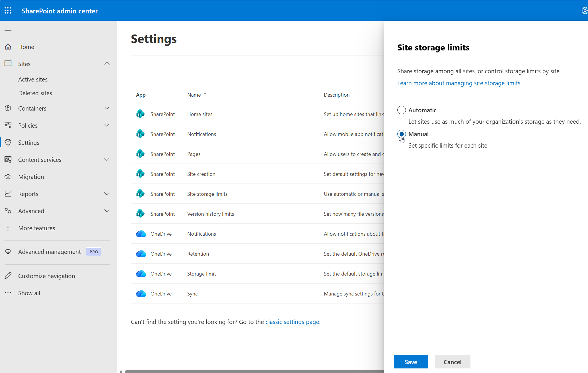Click the Home house icon
This screenshot has height=373, width=588.
[x=8, y=47]
